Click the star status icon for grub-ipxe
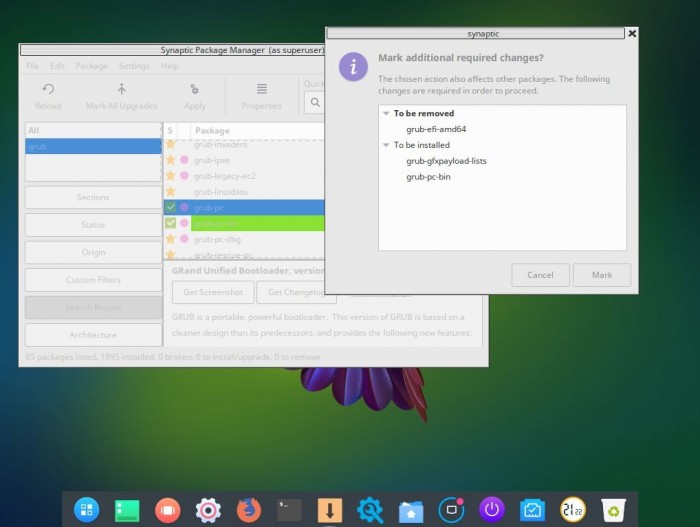 (171, 160)
